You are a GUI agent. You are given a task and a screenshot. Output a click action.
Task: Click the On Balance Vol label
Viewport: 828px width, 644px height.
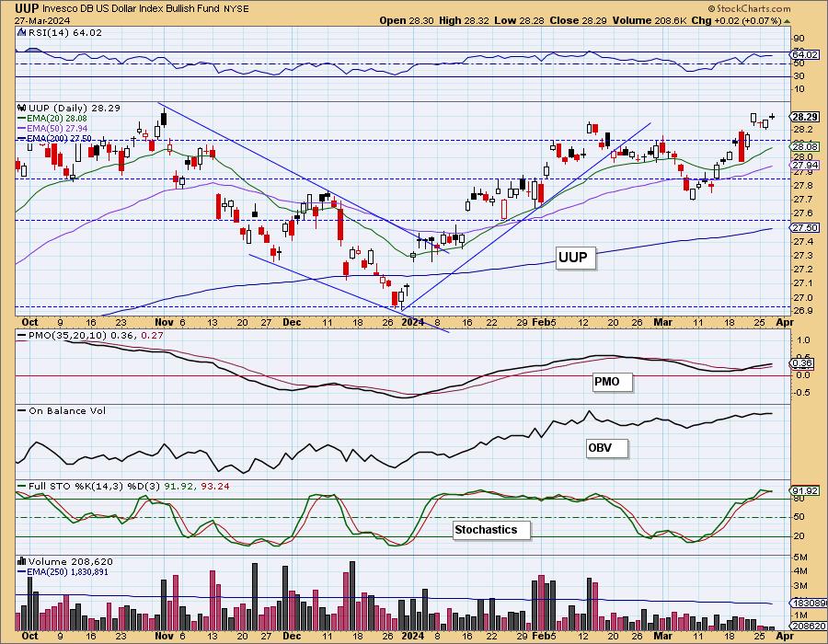coord(67,410)
